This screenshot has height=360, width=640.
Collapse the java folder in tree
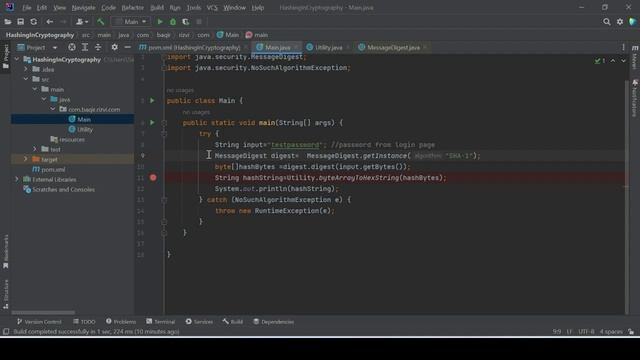[x=44, y=99]
